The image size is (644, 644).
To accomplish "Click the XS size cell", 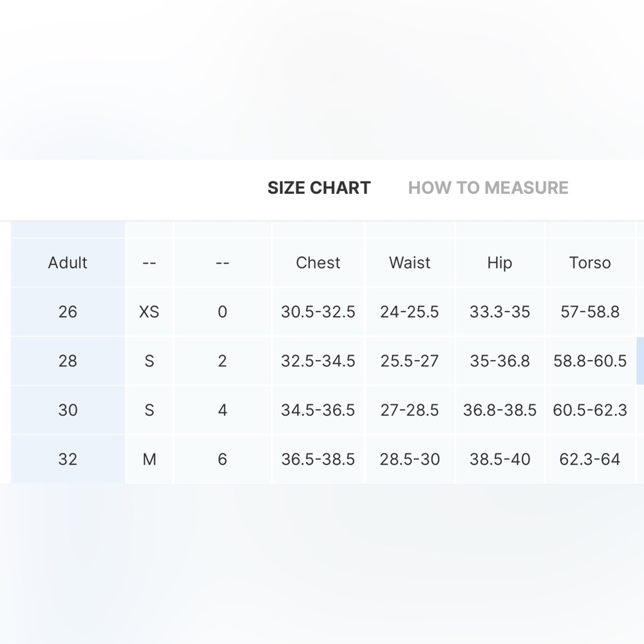I will coord(149,312).
